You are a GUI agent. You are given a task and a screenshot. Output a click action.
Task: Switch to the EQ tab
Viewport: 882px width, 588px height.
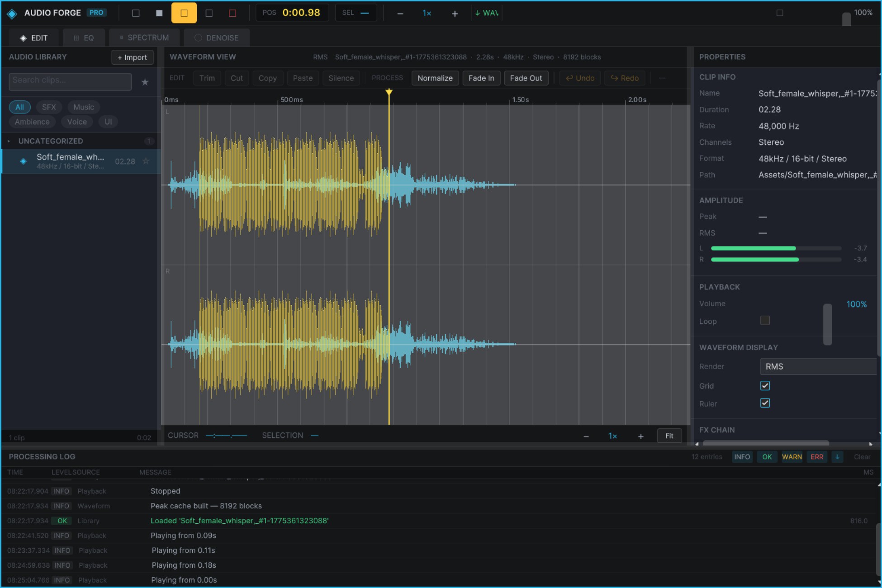84,38
